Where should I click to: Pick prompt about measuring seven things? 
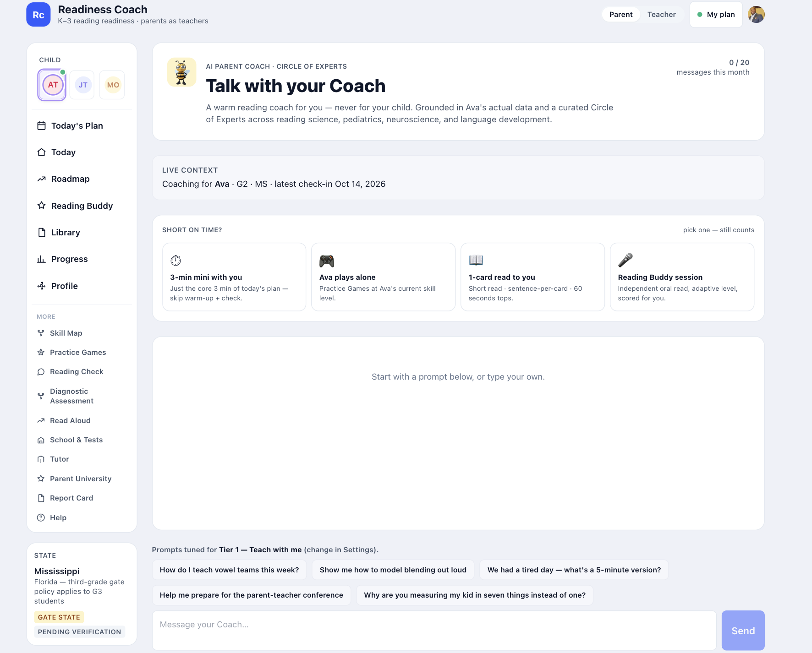[475, 595]
